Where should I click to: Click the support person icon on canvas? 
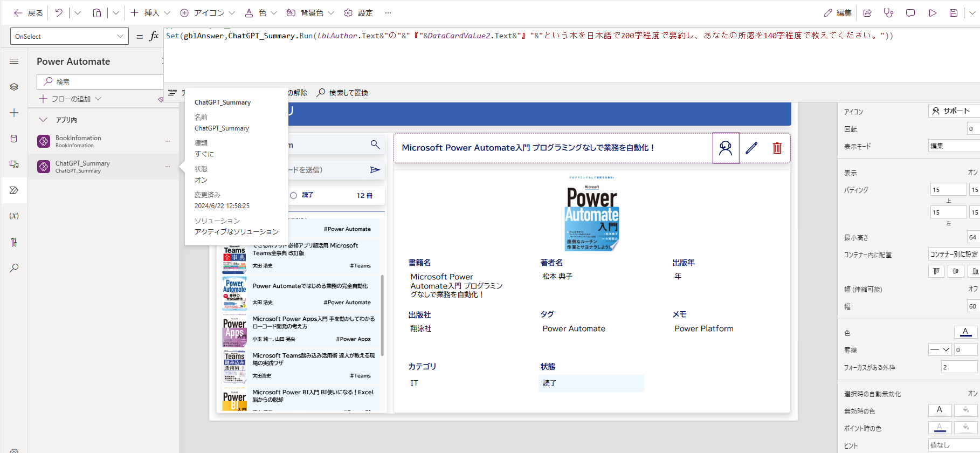point(726,148)
